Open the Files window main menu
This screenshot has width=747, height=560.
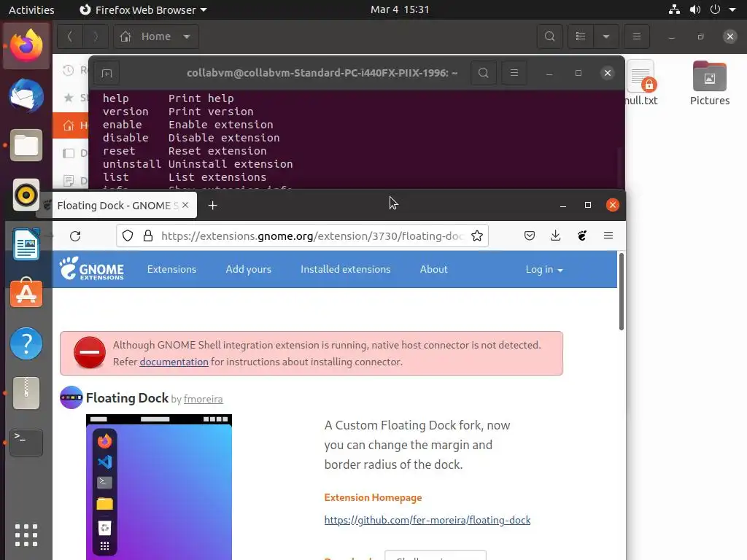coord(636,36)
